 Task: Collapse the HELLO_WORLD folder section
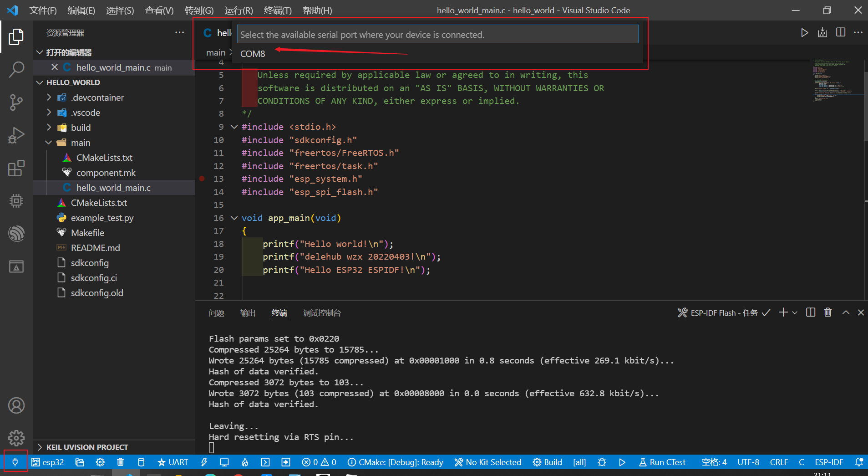(40, 82)
